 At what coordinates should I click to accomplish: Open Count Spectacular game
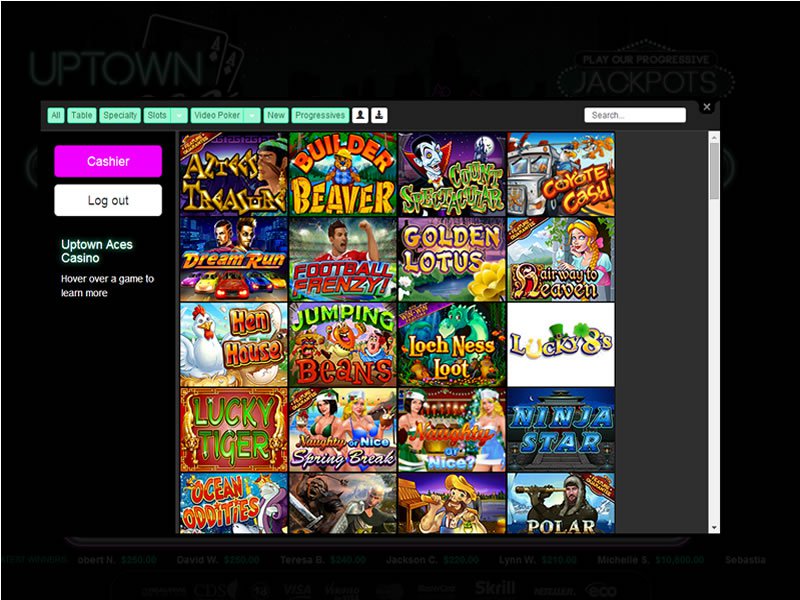(x=452, y=174)
